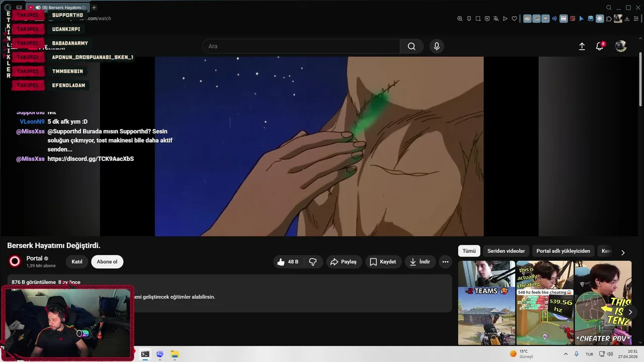This screenshot has height=362, width=644.
Task: Click the tab search magnifier icon
Action: tap(609, 8)
